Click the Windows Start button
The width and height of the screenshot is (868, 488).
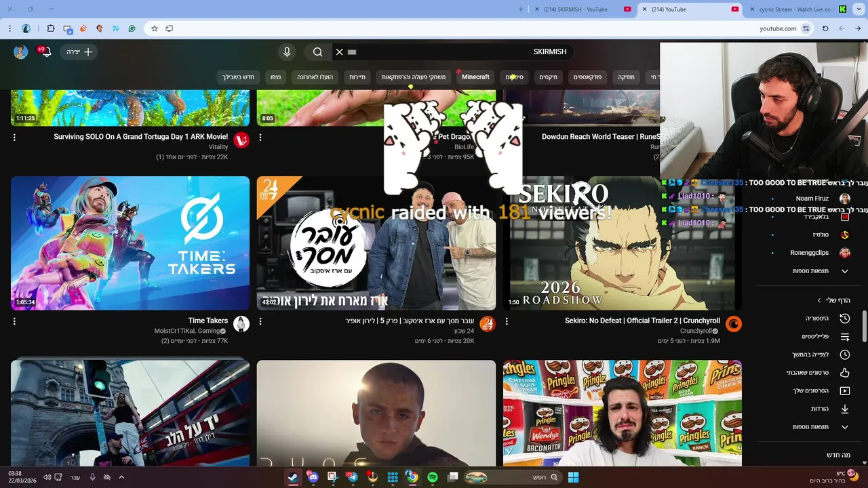point(573,477)
